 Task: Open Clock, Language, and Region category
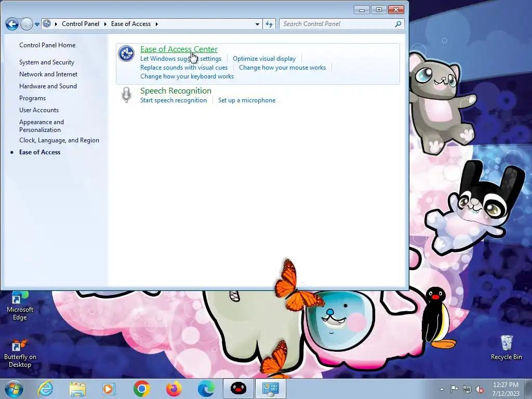(x=59, y=140)
